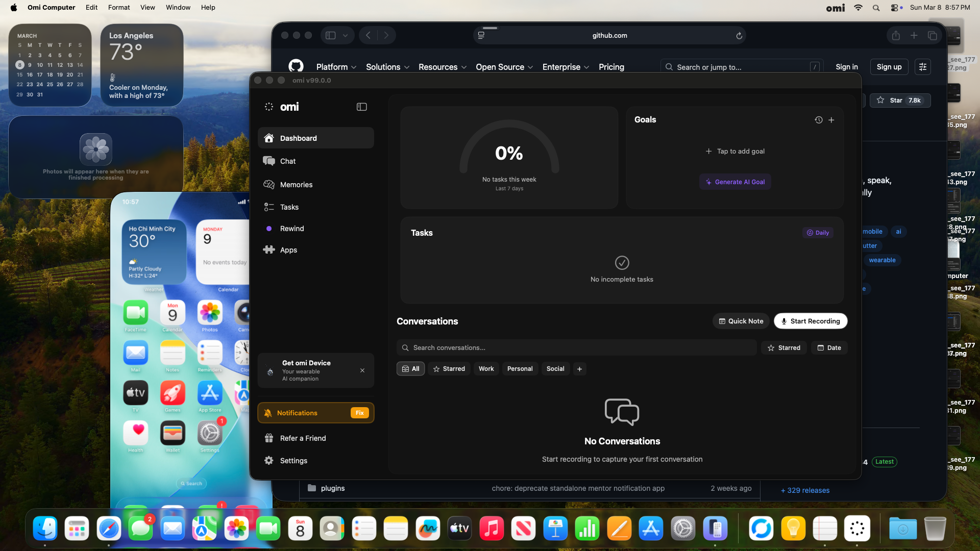Collapse the omi sidebar panel
This screenshot has height=551, width=980.
click(x=361, y=107)
